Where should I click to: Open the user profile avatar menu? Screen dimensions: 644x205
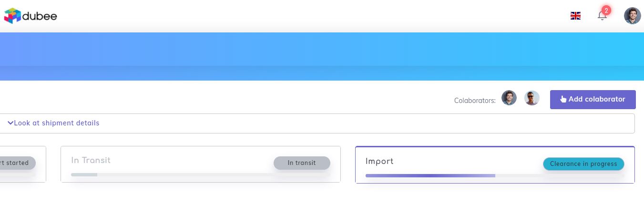point(632,16)
